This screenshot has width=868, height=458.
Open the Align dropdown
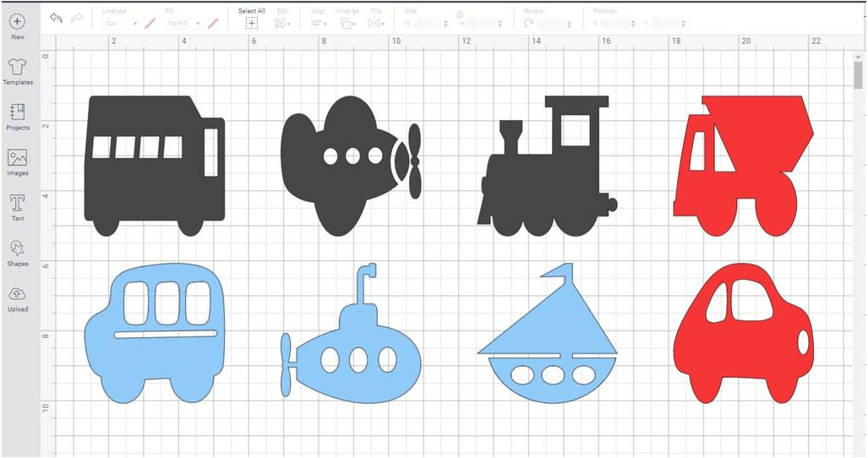(x=319, y=19)
